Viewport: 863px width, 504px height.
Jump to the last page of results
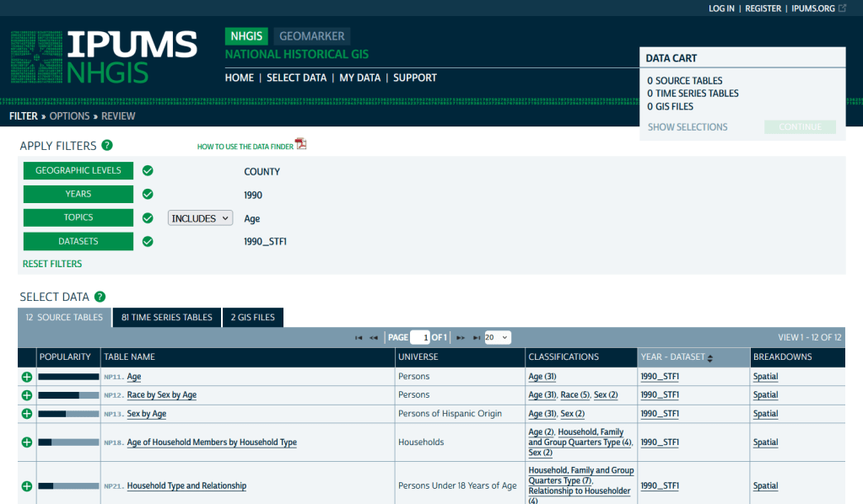pos(476,338)
